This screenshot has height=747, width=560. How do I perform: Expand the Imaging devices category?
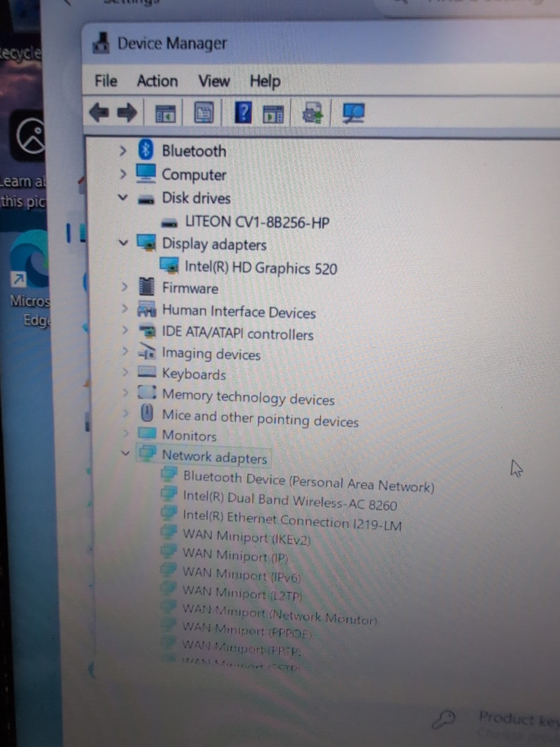pyautogui.click(x=125, y=351)
